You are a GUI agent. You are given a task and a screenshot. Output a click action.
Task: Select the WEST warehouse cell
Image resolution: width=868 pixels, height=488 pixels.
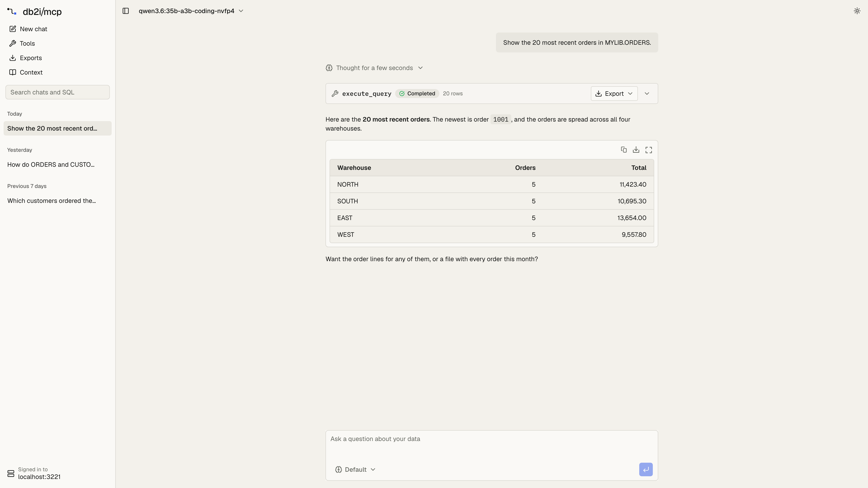point(346,235)
